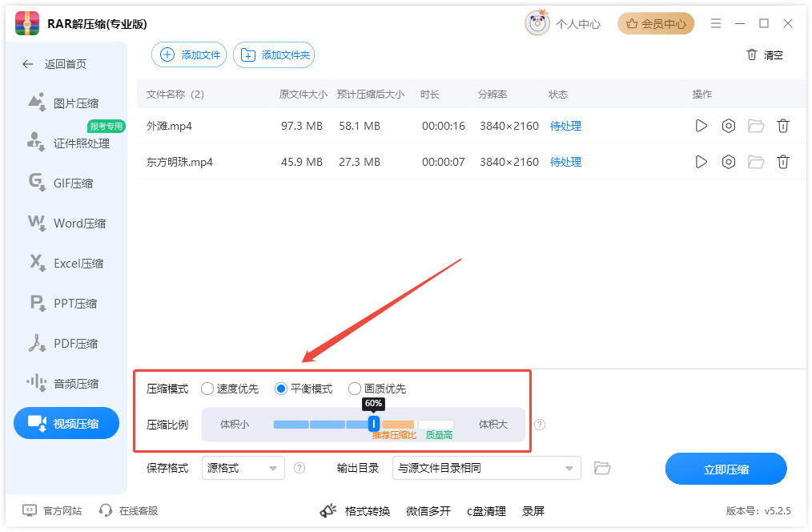
Task: Open C盘清理 link
Action: (486, 511)
